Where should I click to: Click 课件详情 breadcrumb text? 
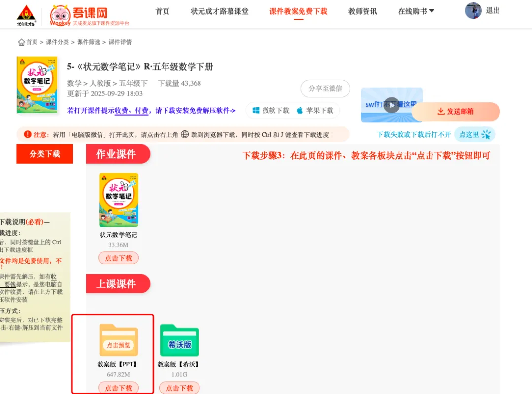pyautogui.click(x=120, y=42)
